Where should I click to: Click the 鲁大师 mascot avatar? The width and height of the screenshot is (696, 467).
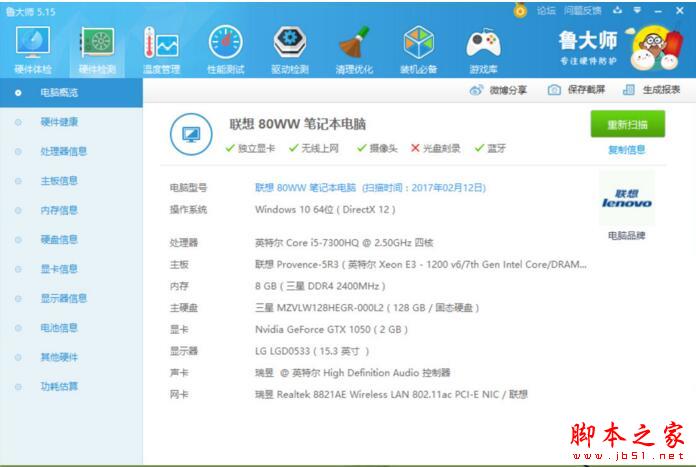pyautogui.click(x=655, y=48)
